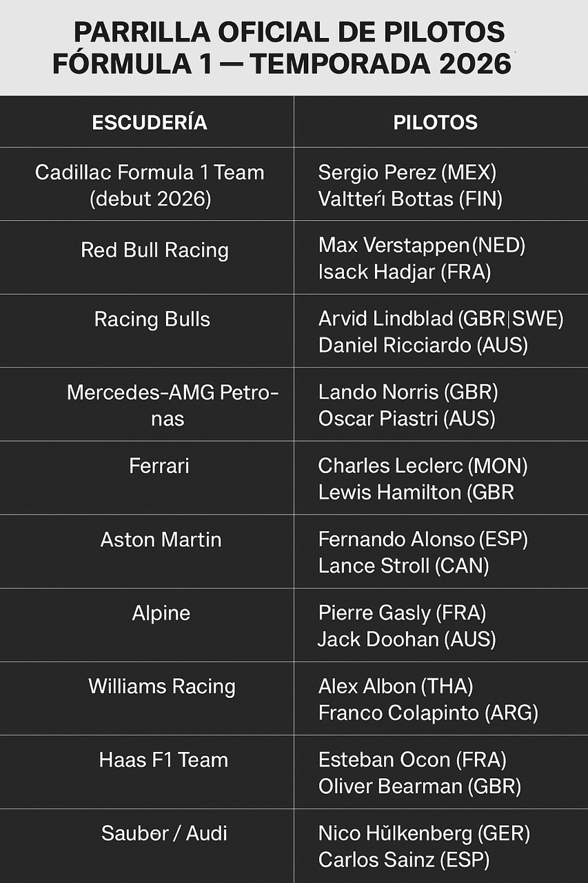Click Oscar Piastri (AUS) driver name
Image resolution: width=588 pixels, height=883 pixels.
[407, 418]
